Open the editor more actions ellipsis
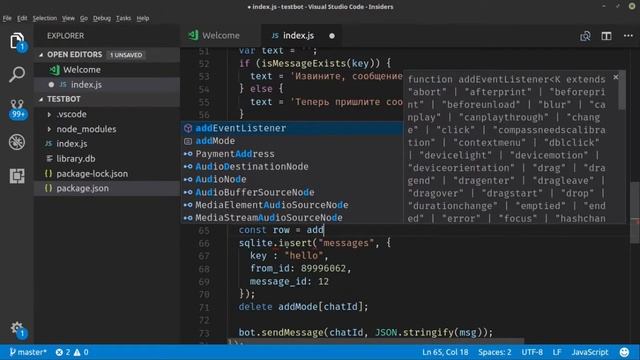This screenshot has width=640, height=360. (x=628, y=36)
